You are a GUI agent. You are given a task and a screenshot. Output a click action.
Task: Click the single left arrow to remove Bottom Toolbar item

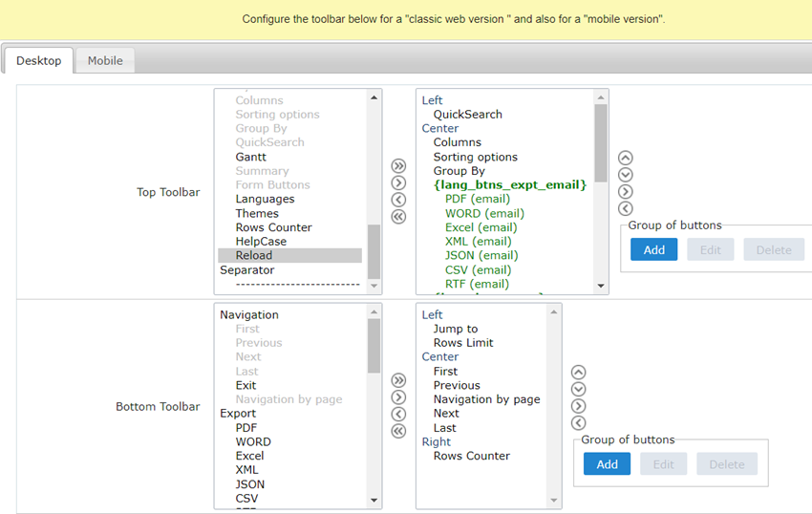pyautogui.click(x=398, y=414)
